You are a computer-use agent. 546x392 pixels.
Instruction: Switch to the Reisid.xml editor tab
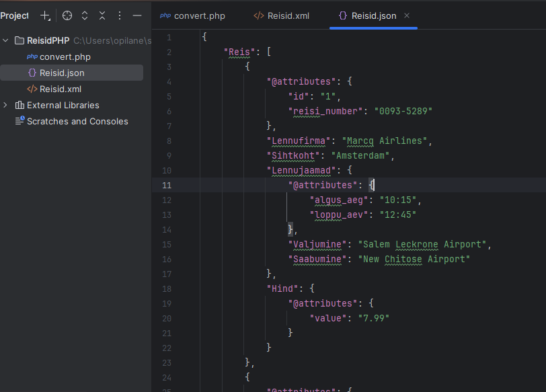coord(282,15)
